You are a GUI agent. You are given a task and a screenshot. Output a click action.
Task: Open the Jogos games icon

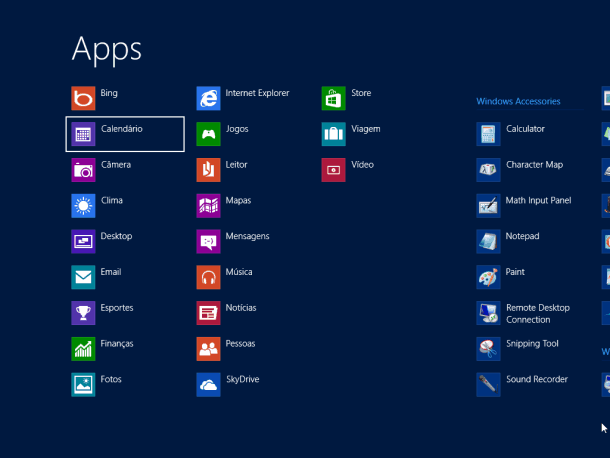pyautogui.click(x=209, y=134)
